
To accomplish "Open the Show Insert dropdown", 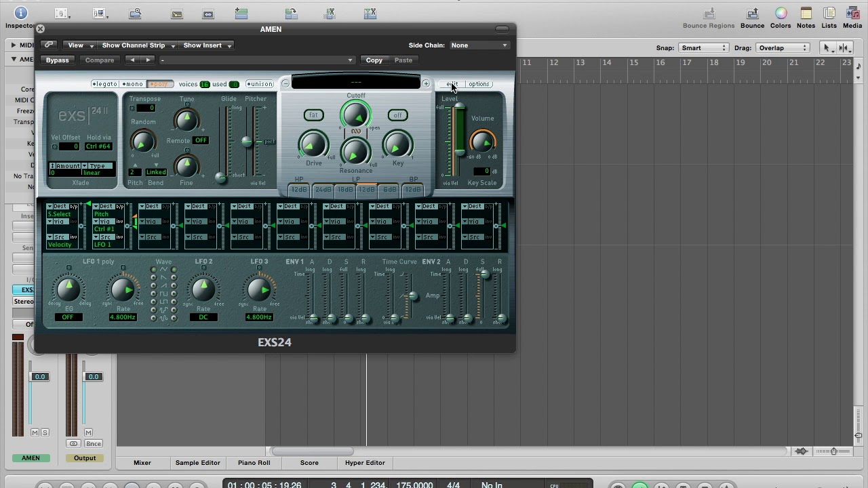I will click(207, 45).
